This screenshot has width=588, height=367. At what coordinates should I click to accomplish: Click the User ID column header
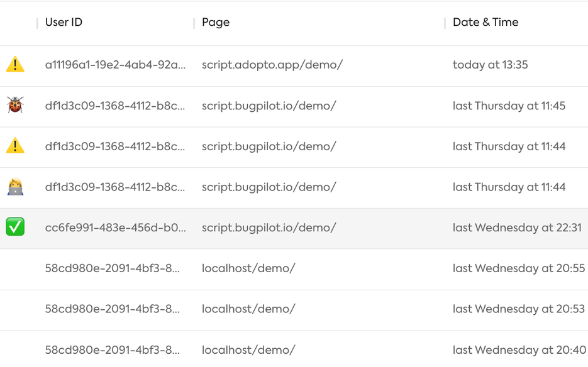pos(64,22)
